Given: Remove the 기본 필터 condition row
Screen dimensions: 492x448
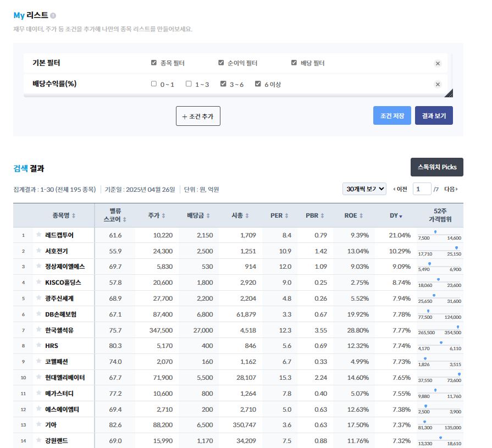Looking at the screenshot, I should pyautogui.click(x=438, y=64).
